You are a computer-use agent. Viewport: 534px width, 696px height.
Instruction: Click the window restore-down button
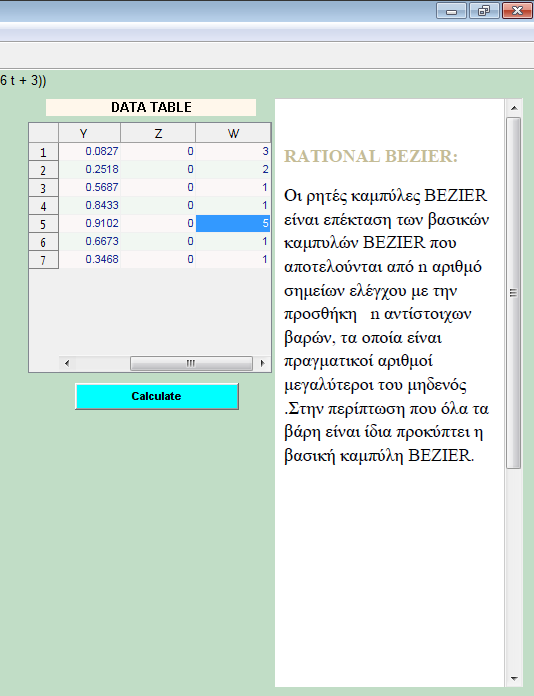click(x=484, y=11)
